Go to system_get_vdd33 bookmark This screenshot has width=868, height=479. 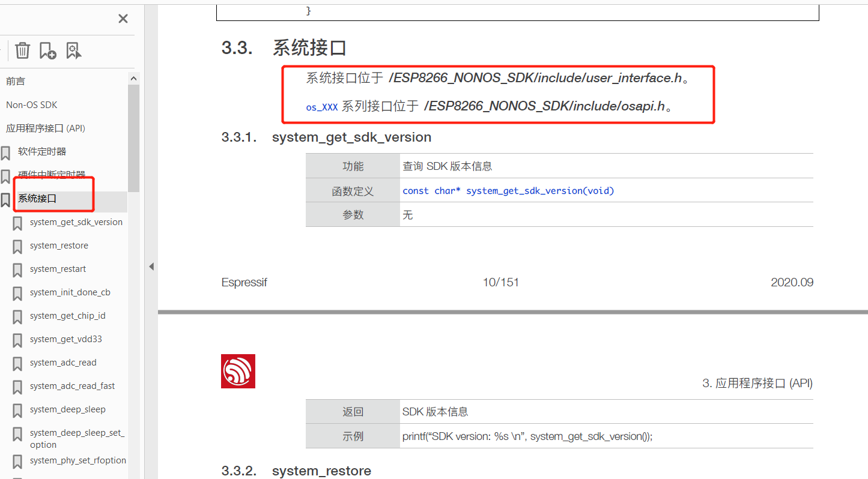[x=66, y=339]
